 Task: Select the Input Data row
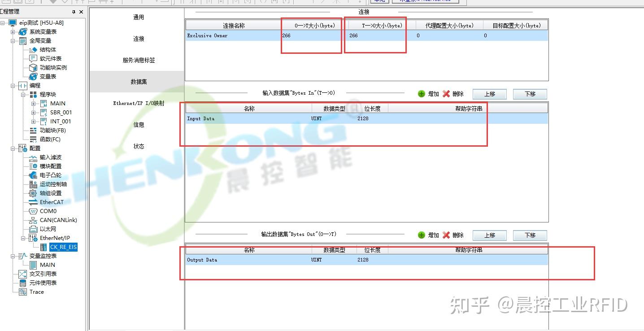[x=367, y=119]
